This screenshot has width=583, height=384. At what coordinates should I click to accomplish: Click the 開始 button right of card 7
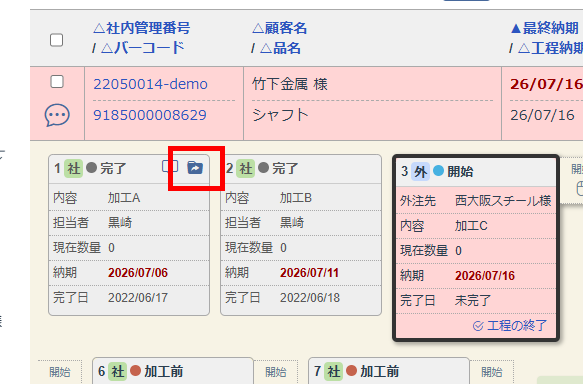click(492, 372)
